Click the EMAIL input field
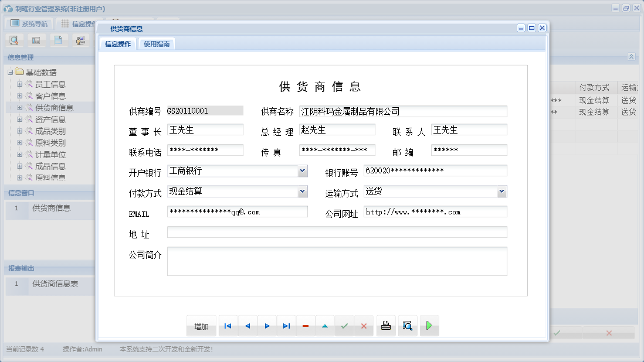This screenshot has width=644, height=362. coord(238,211)
